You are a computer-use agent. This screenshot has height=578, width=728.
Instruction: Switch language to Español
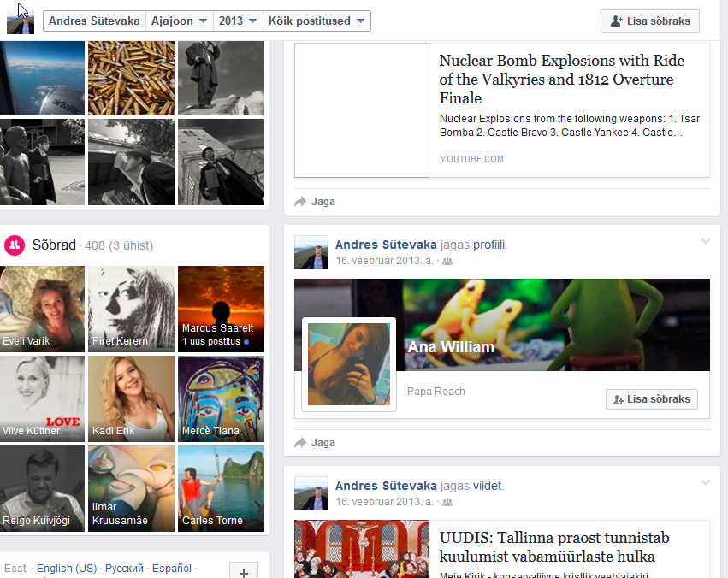click(x=172, y=569)
